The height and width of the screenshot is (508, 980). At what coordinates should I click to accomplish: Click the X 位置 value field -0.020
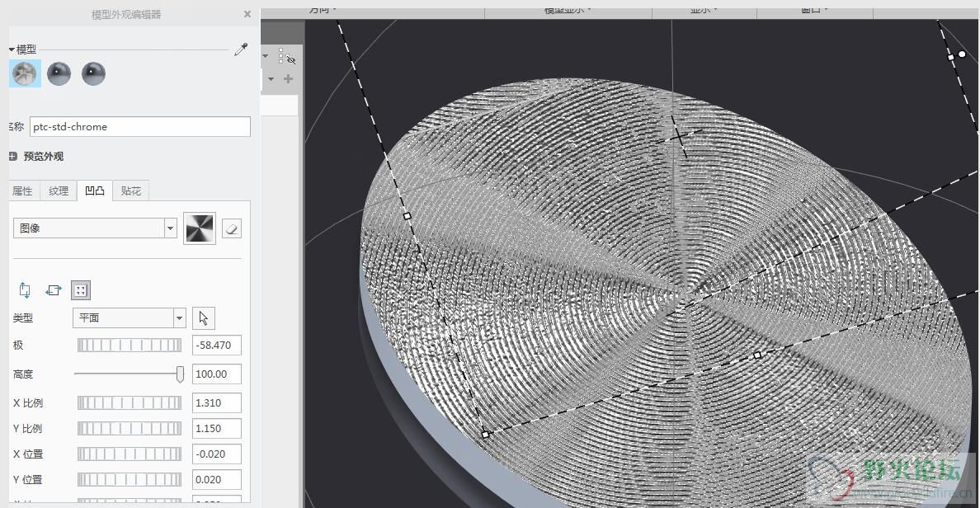coord(216,454)
